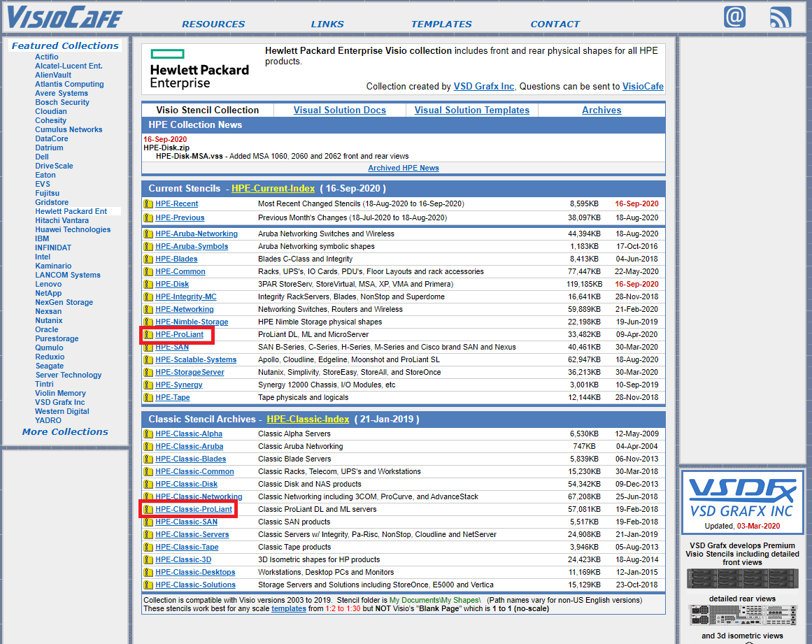Click zip icon beside HPE-Classic-Alpha
812x644 pixels.
[x=148, y=434]
